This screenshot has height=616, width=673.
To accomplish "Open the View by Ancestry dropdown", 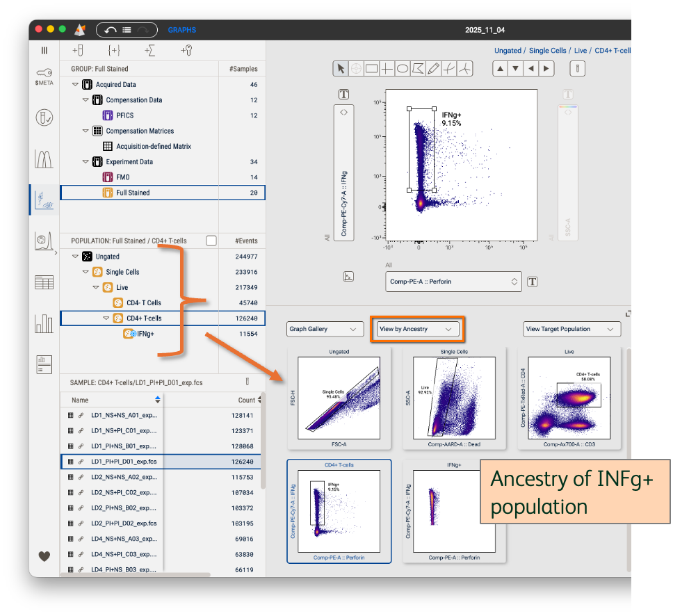I will point(417,329).
